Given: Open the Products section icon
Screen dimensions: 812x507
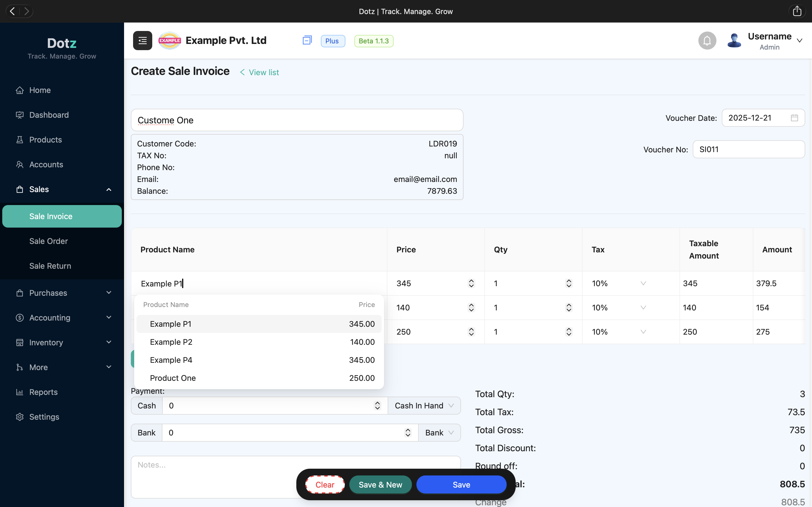Looking at the screenshot, I should (19, 139).
